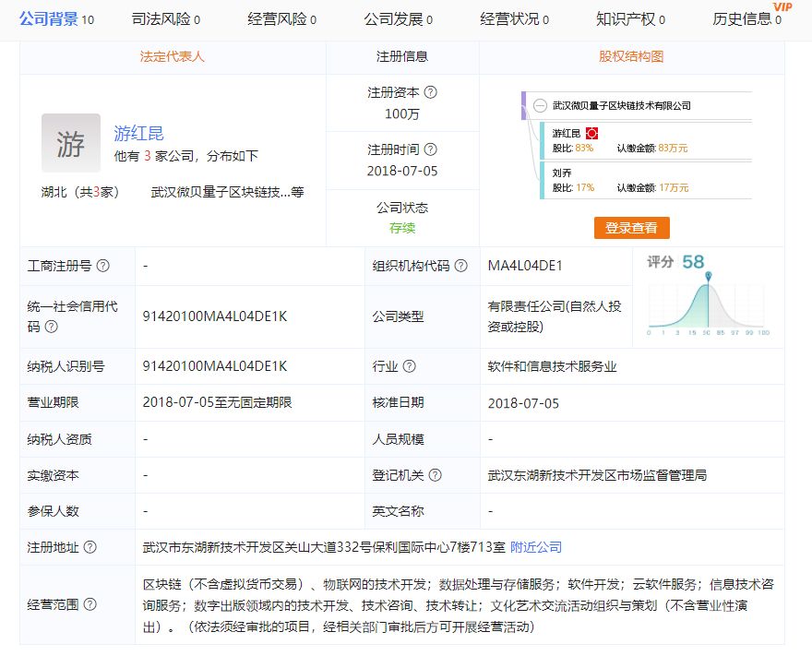Click the 武汉东湖新技术开发区市场监督管理局 value

click(x=597, y=475)
